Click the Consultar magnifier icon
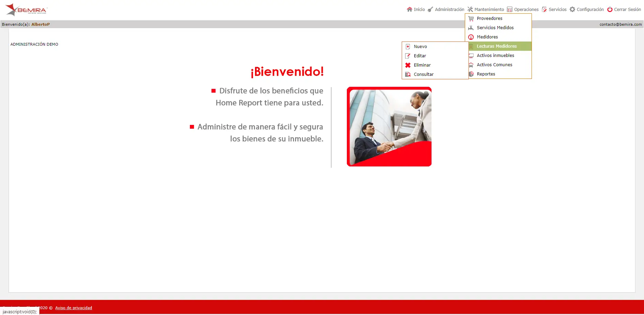This screenshot has height=315, width=644. (x=408, y=74)
